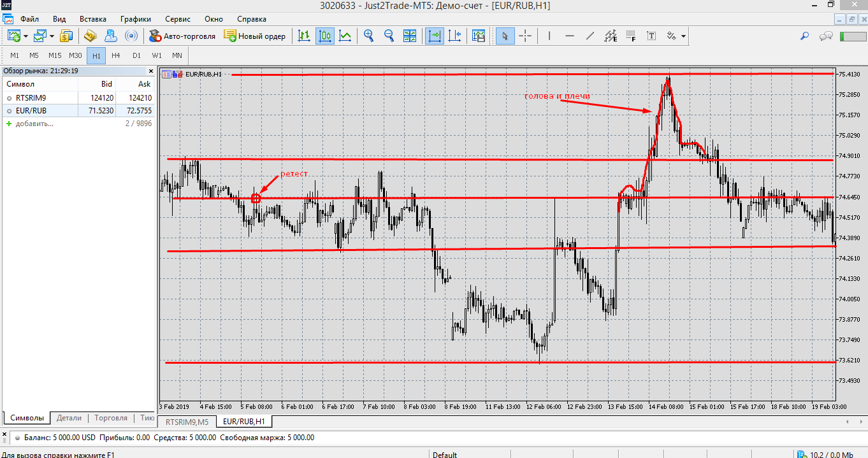Select EUR/RUB row in Market Watch
The width and height of the screenshot is (868, 458).
pyautogui.click(x=78, y=111)
